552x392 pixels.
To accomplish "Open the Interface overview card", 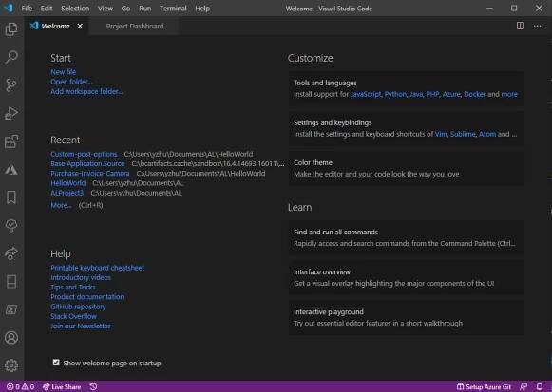I will pos(407,278).
